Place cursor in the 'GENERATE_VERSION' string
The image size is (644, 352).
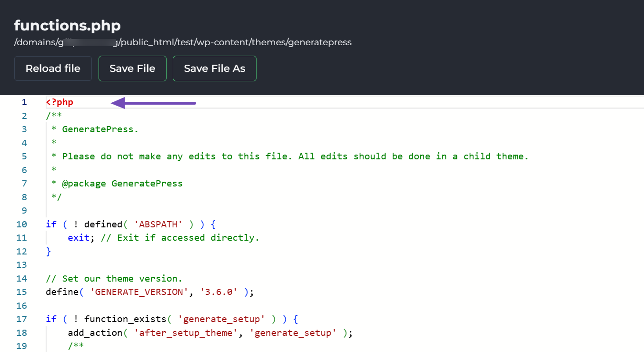pyautogui.click(x=139, y=292)
